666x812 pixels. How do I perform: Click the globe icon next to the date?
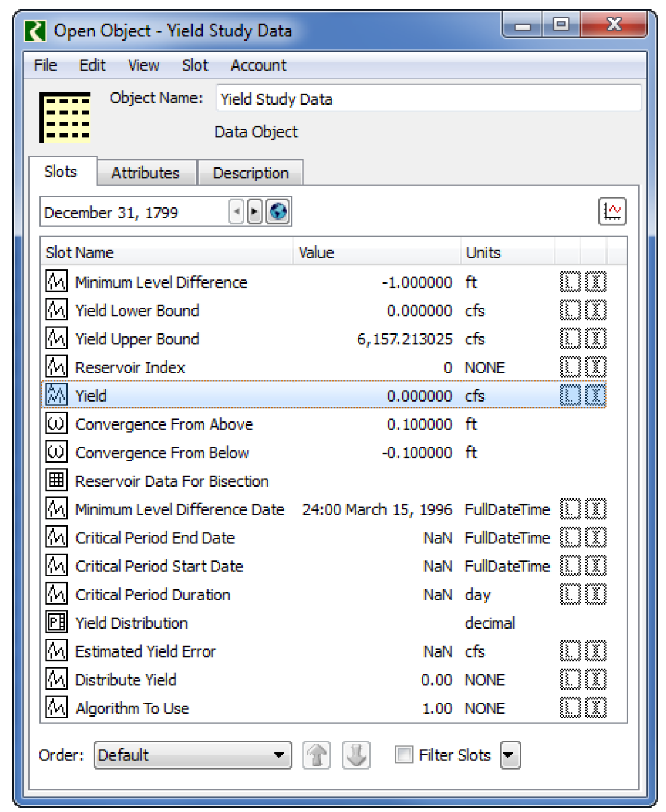tap(278, 212)
